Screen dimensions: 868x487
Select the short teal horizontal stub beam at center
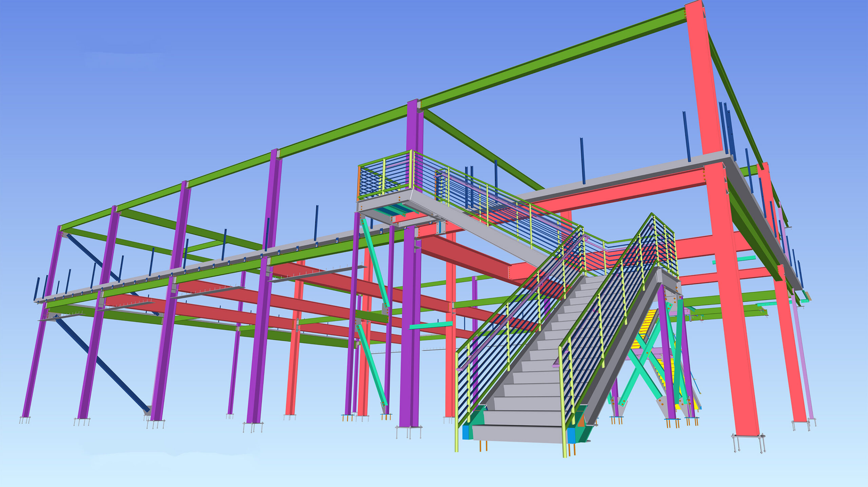tap(431, 325)
